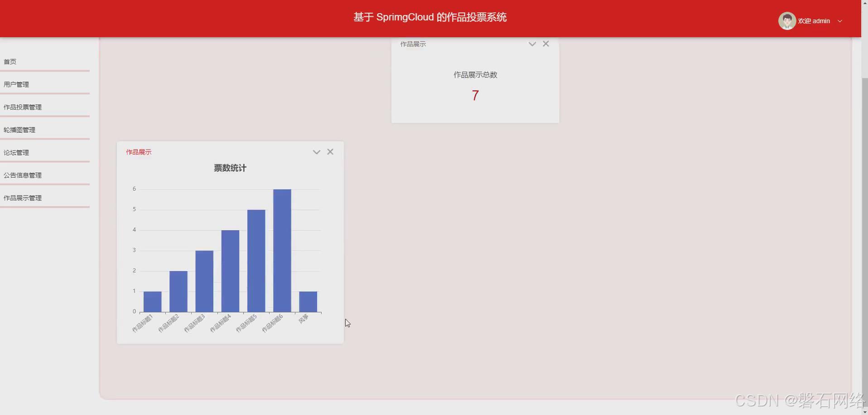Collapse the 作品展示总数 panel
The width and height of the screenshot is (868, 415).
pos(532,43)
